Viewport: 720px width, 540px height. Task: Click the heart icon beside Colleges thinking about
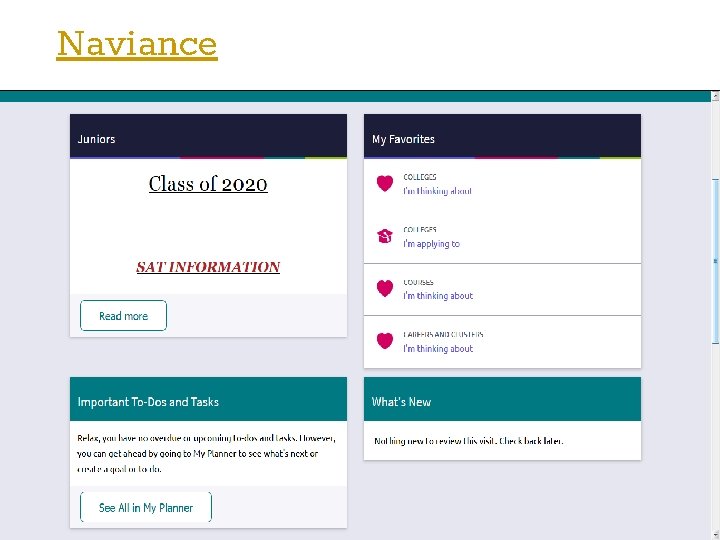(x=384, y=184)
